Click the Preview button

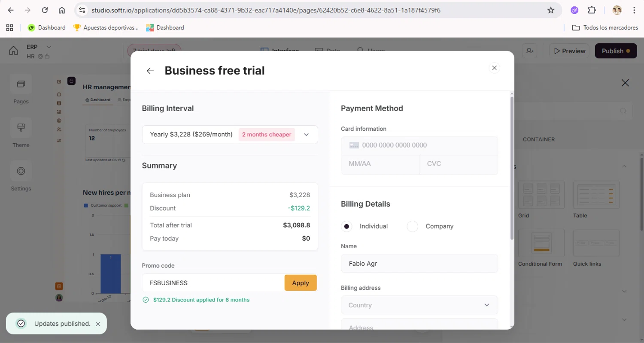569,51
